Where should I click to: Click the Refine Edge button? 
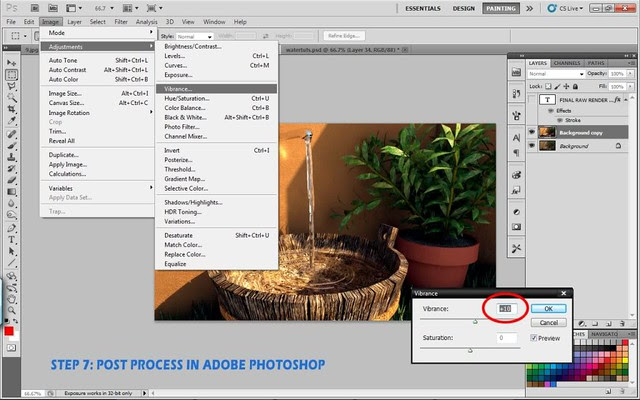tap(344, 36)
